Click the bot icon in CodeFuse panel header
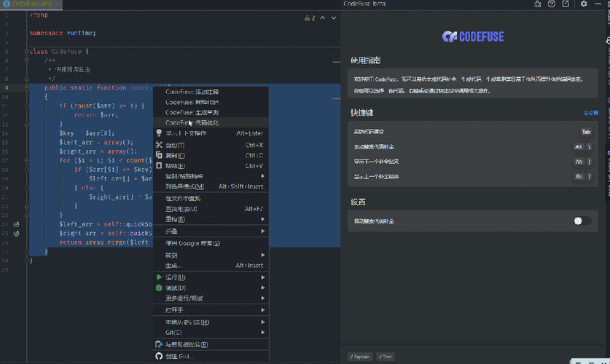610x364 pixels. (537, 4)
